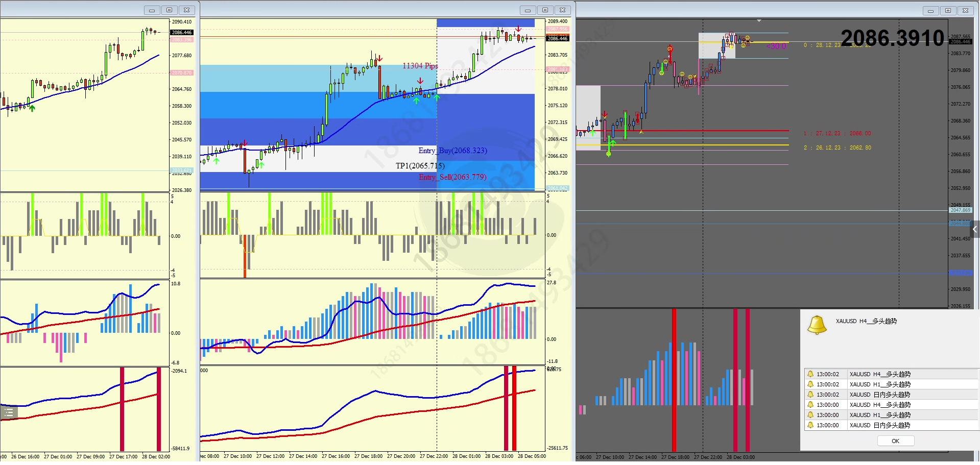Click the 2086.446 price tag in middle chart
This screenshot has width=980, height=465.
[557, 38]
